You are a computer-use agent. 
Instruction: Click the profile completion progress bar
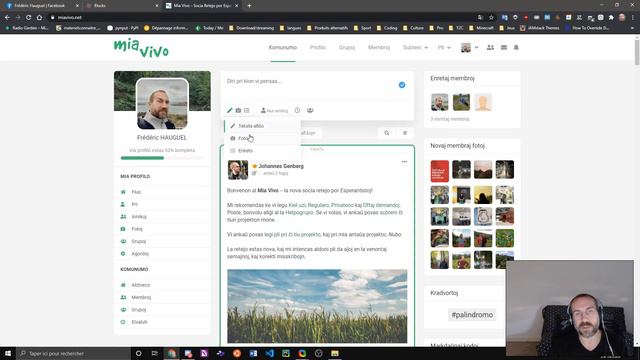[x=162, y=158]
